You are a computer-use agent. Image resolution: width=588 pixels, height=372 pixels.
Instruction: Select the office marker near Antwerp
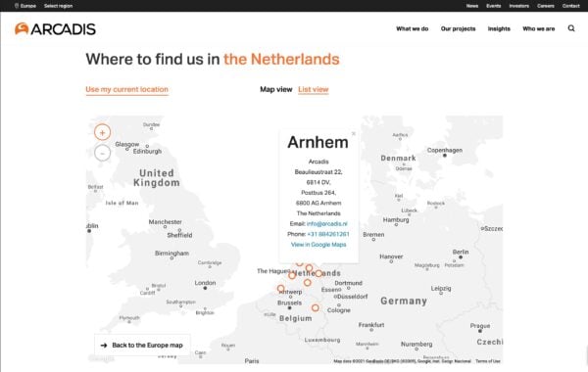(281, 288)
